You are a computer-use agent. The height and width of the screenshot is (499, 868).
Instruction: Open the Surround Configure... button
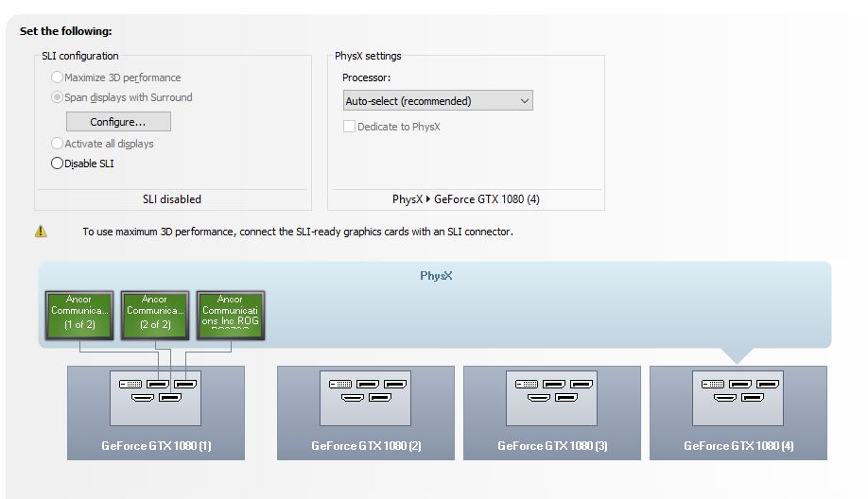pos(118,122)
